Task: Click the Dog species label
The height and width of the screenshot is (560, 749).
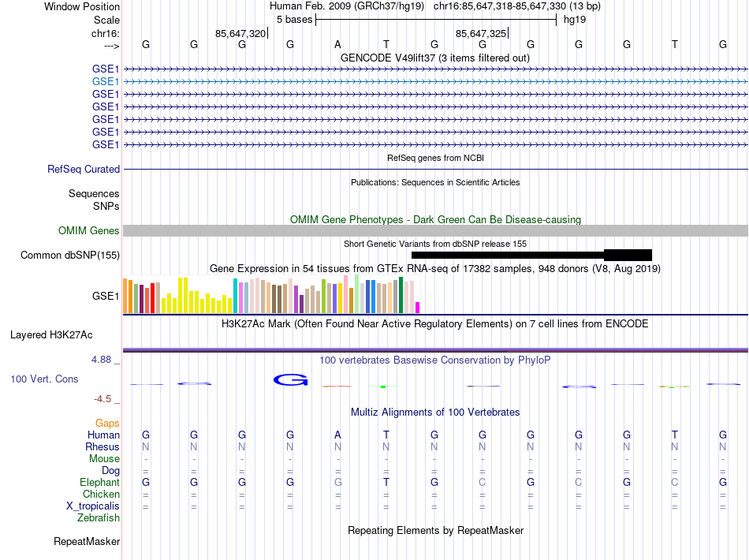Action: pyautogui.click(x=110, y=471)
